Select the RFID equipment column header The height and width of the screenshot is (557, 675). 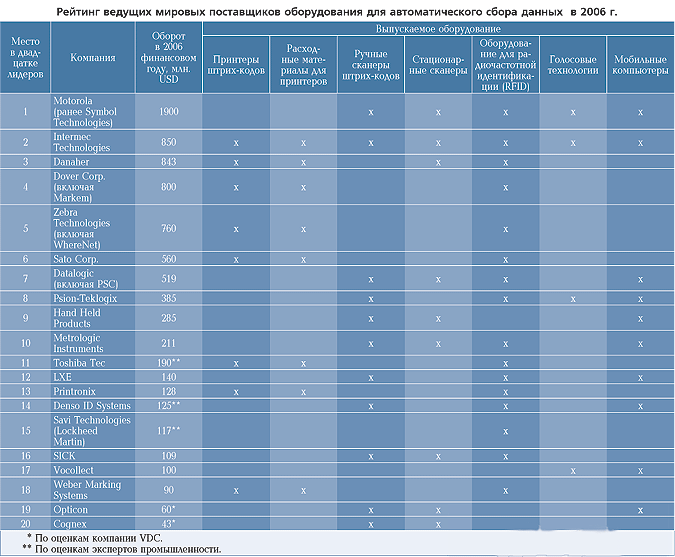click(x=506, y=65)
